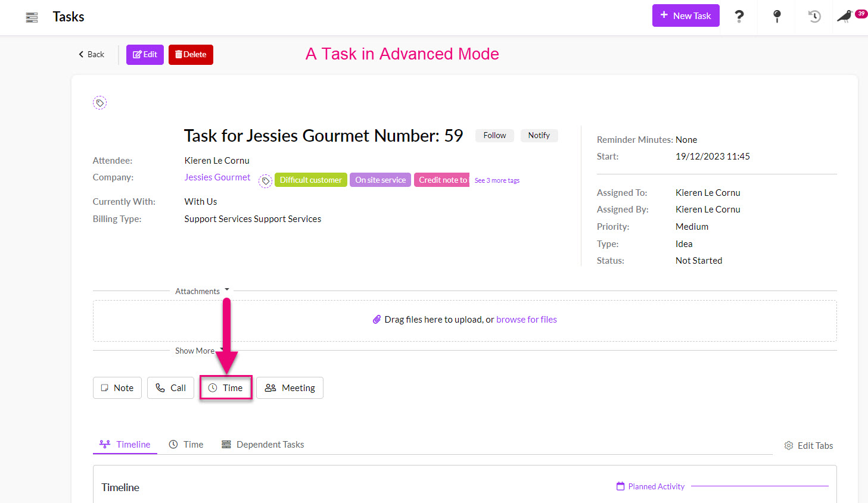Click the gear icon for Edit Tabs
The height and width of the screenshot is (503, 868).
789,446
